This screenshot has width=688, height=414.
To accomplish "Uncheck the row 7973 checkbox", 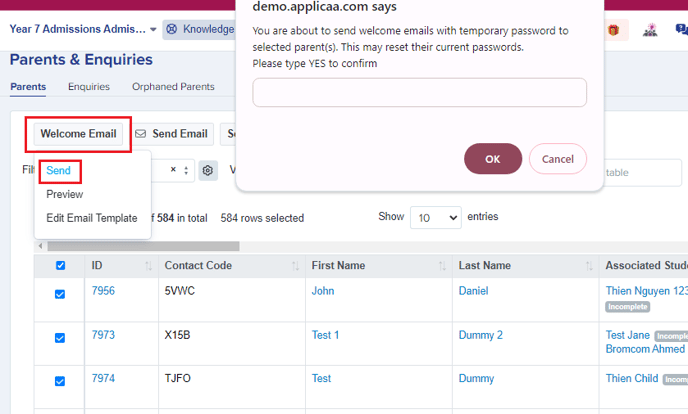I will pos(60,338).
